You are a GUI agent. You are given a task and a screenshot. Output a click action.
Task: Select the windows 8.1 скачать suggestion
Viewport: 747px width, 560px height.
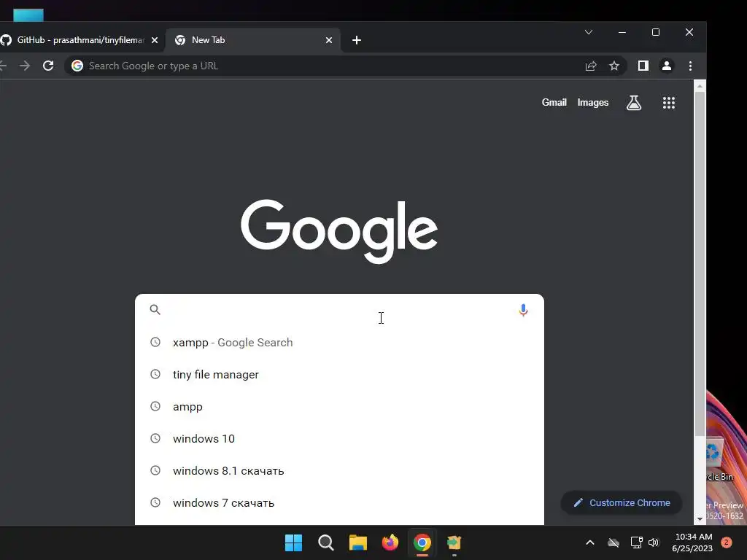(339, 470)
